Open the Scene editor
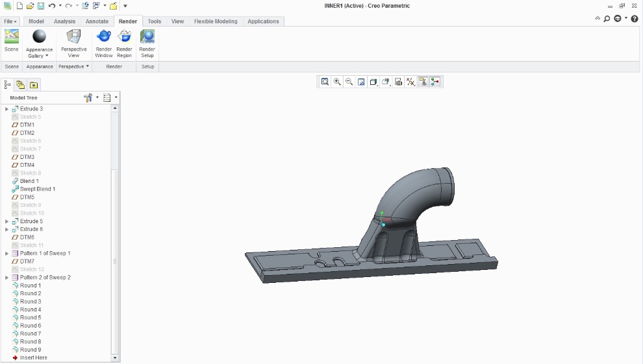The width and height of the screenshot is (643, 364). coord(12,41)
